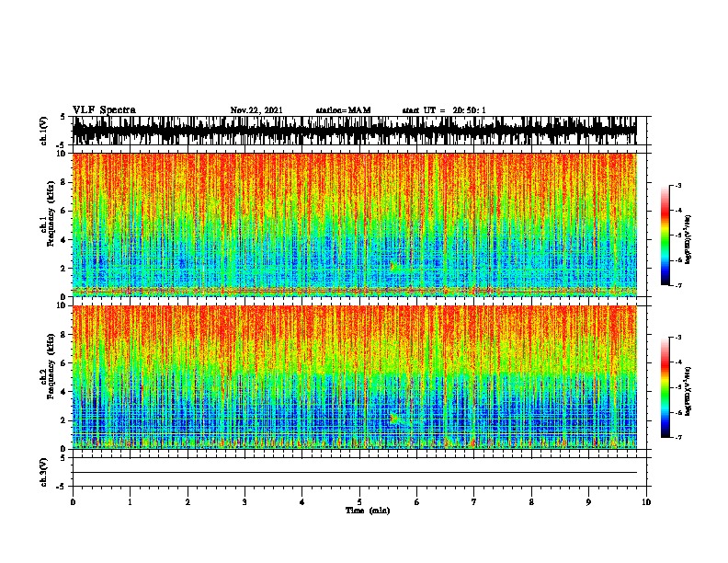Click time axis tick label "7"
Screen dimensions: 728x563
pos(474,502)
